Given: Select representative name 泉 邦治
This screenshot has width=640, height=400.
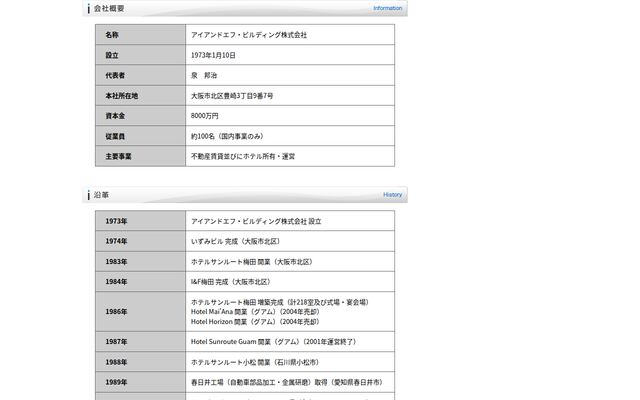Looking at the screenshot, I should coord(204,76).
